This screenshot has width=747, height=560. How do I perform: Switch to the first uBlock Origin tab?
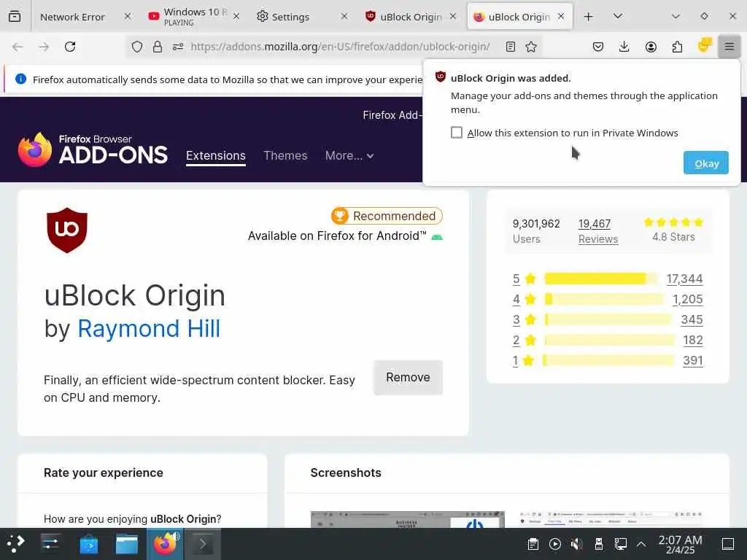tap(411, 17)
